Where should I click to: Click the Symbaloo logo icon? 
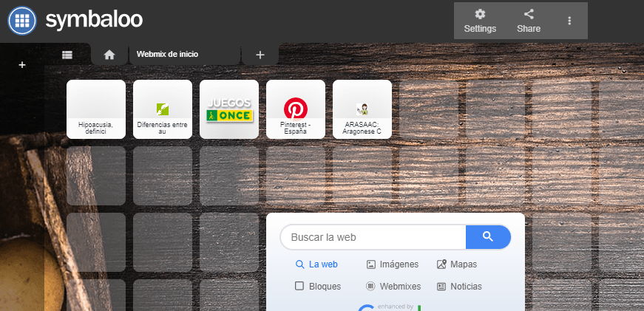point(22,21)
